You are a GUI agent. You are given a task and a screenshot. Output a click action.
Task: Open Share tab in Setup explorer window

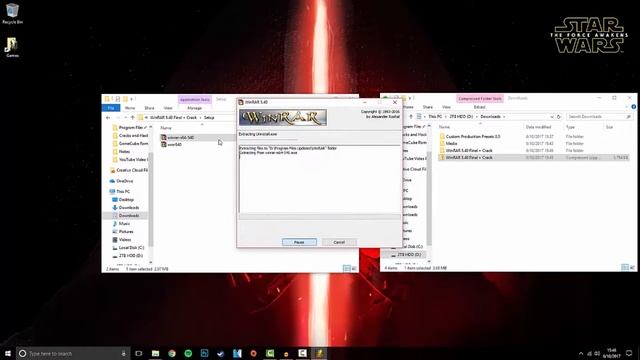point(149,108)
